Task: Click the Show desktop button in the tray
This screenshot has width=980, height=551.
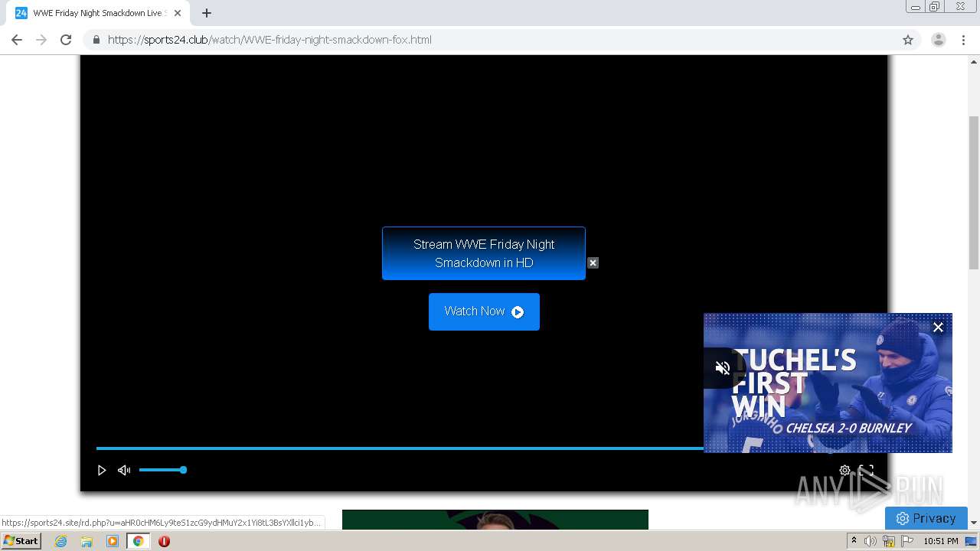Action: coord(972,541)
